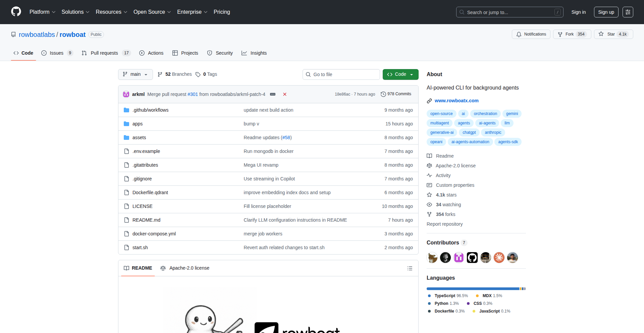The width and height of the screenshot is (644, 333).
Task: Click the TypeScript language blue dot
Action: 429,296
